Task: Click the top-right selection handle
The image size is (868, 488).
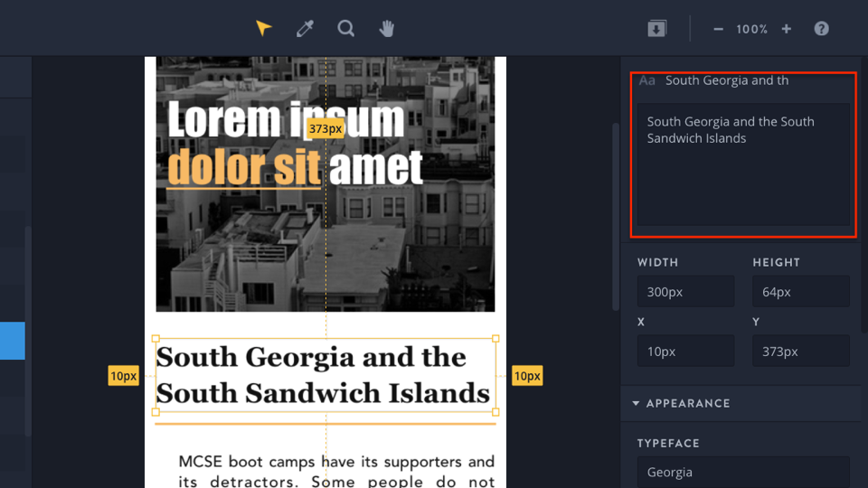Action: (495, 339)
